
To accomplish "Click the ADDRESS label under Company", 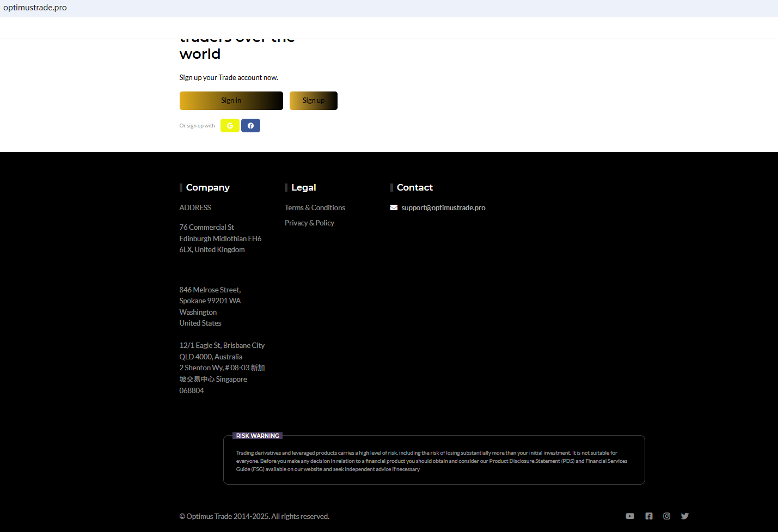I will click(195, 207).
